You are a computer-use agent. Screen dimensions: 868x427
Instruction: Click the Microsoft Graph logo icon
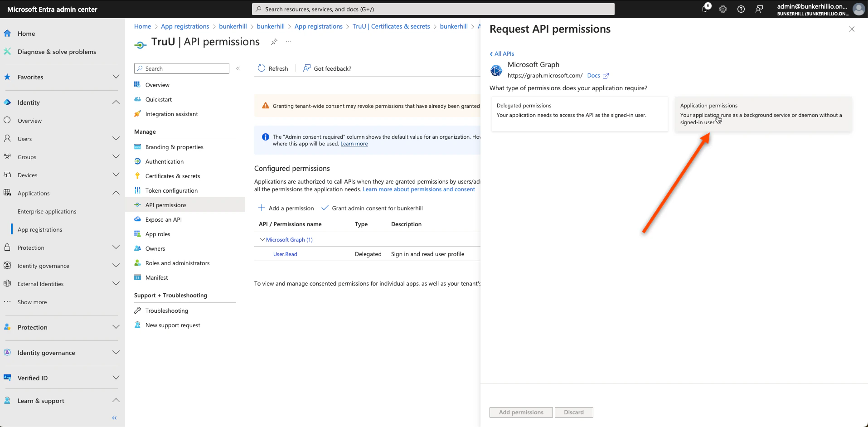[x=496, y=71]
